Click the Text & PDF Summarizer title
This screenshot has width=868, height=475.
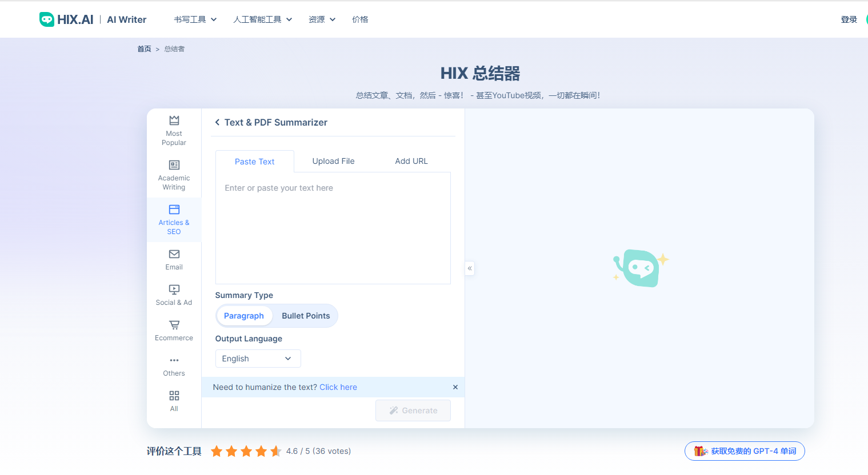tap(276, 122)
